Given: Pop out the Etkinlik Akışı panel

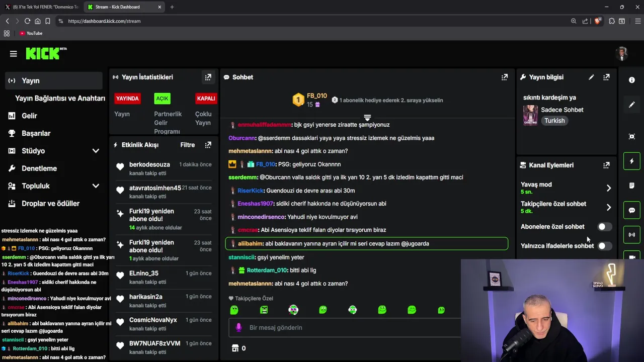Looking at the screenshot, I should [x=208, y=145].
